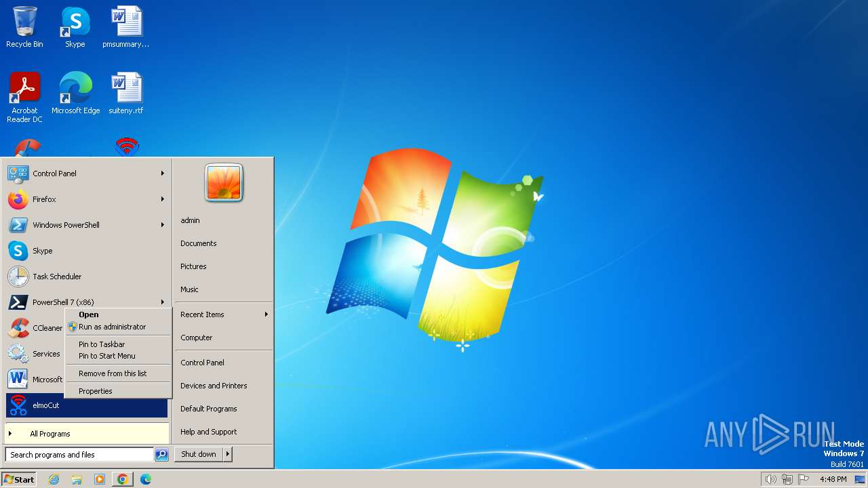Click the user account flower picture
This screenshot has height=488, width=868.
pos(224,183)
